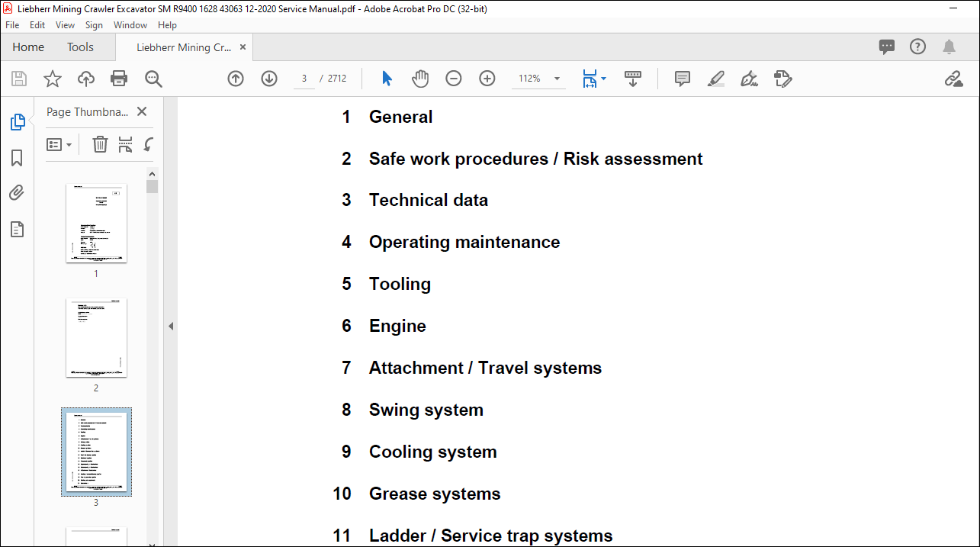Close the Liebherr Mining document tab
This screenshot has height=547, width=980.
click(243, 47)
